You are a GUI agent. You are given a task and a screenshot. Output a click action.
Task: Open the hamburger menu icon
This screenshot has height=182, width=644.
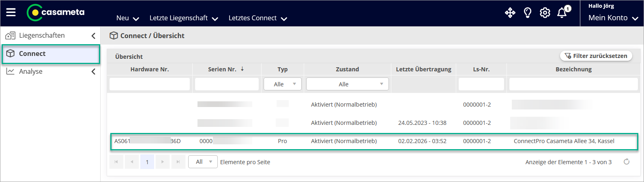tap(11, 12)
